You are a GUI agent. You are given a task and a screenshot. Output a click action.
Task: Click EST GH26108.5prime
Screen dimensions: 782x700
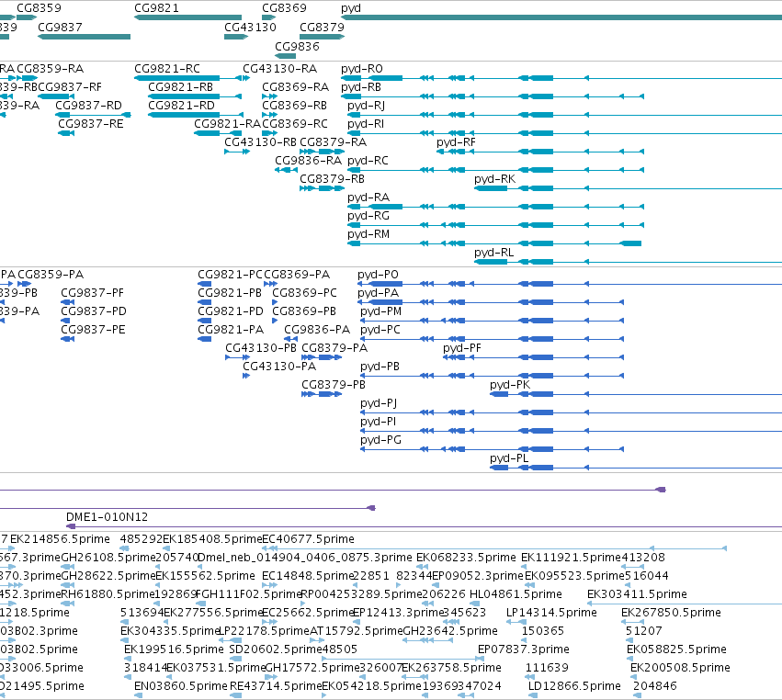(x=108, y=558)
